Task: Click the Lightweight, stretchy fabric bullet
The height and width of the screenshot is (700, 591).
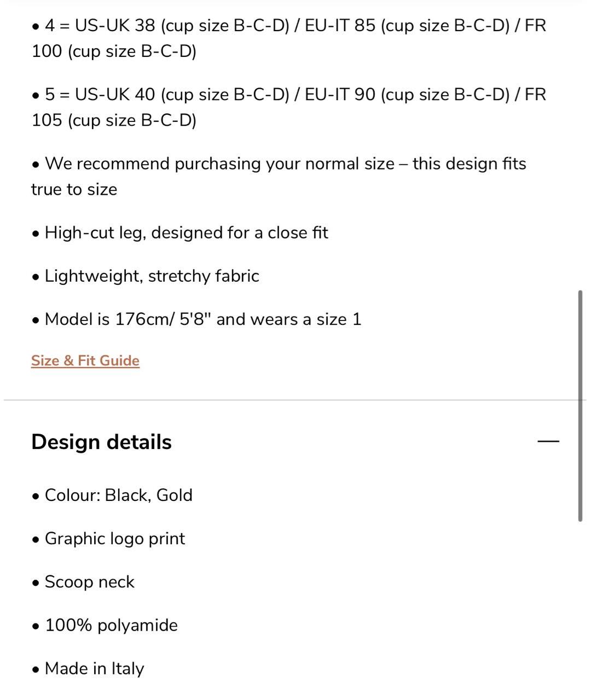Action: (x=145, y=276)
